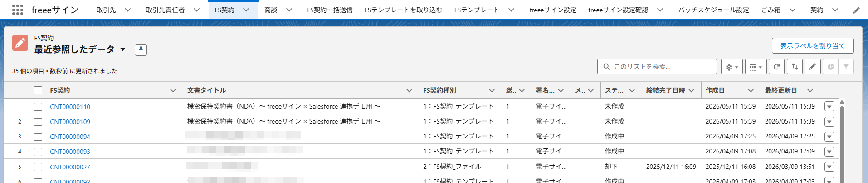Open record link CNT00000109

tap(70, 122)
